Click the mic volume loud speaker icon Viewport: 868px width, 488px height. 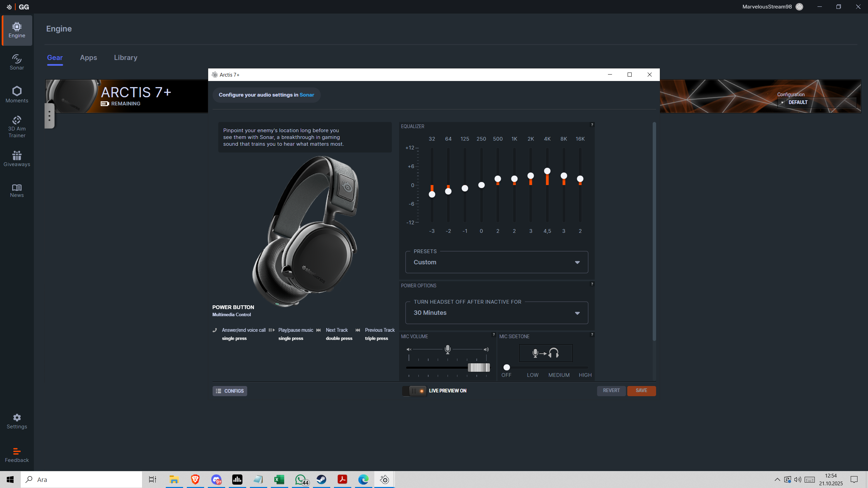coord(486,349)
